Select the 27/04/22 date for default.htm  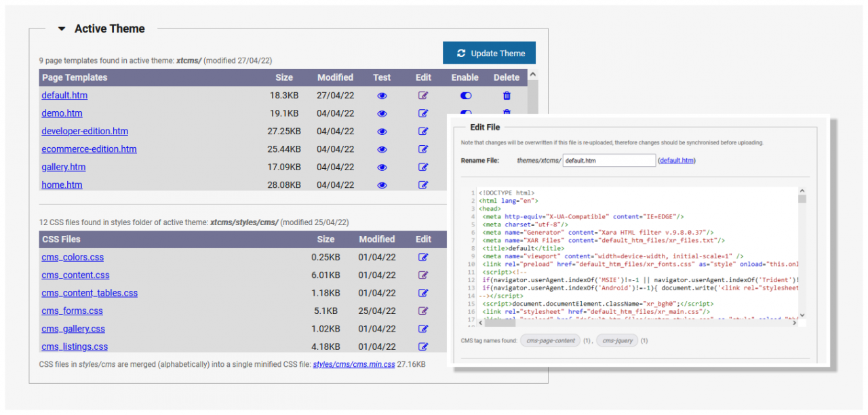point(335,96)
